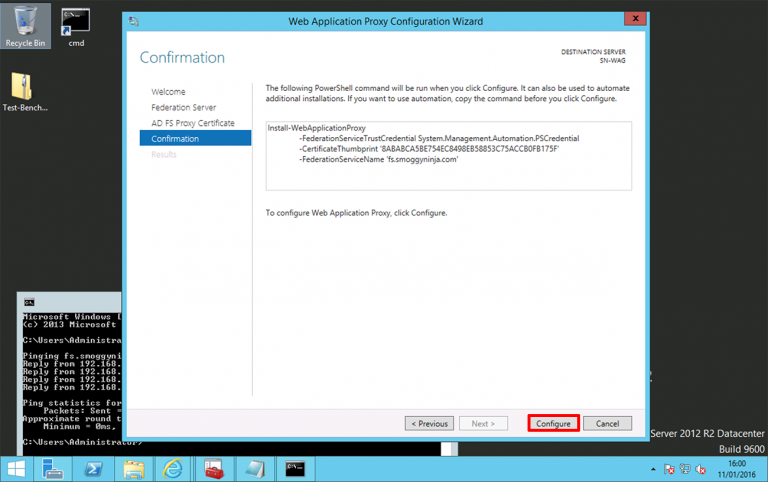This screenshot has width=768, height=482.
Task: Go to the Welcome wizard step
Action: 168,92
